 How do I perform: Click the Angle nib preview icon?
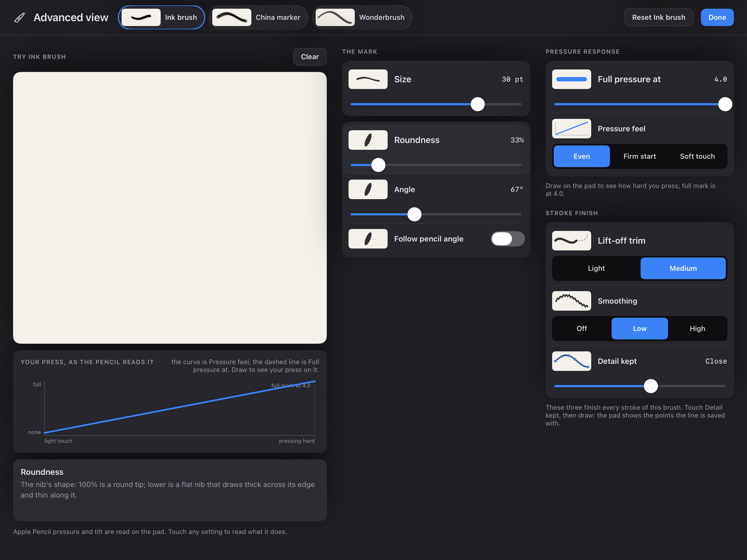tap(368, 189)
